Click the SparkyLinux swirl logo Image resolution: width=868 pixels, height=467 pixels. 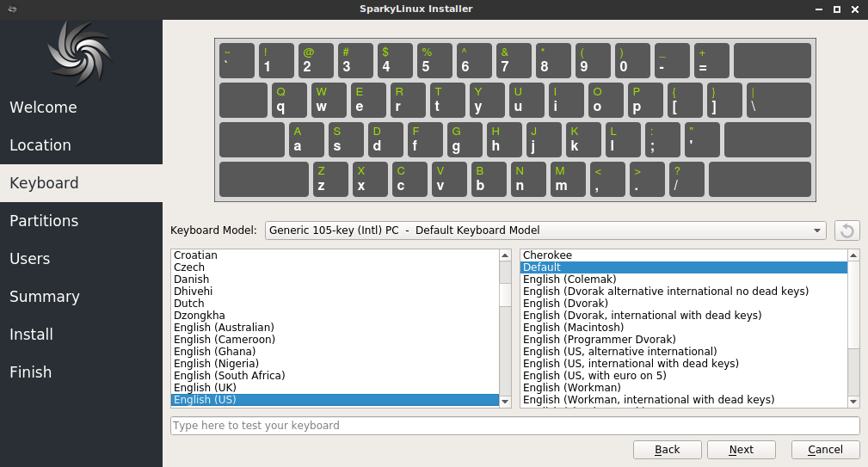81,53
